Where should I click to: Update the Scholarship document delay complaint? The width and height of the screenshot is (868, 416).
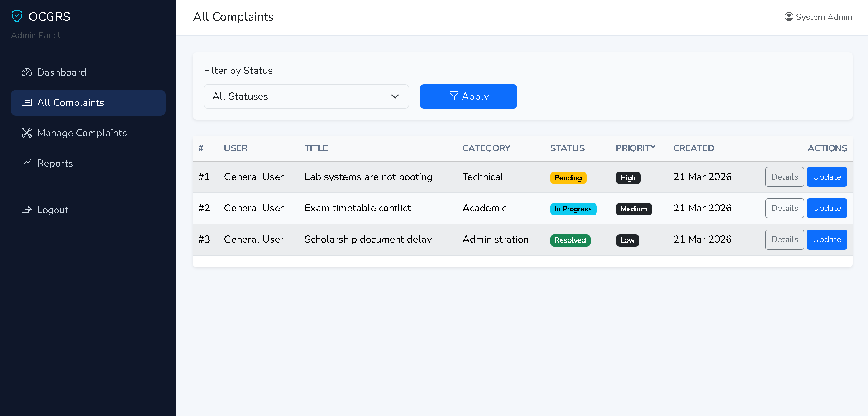[827, 239]
